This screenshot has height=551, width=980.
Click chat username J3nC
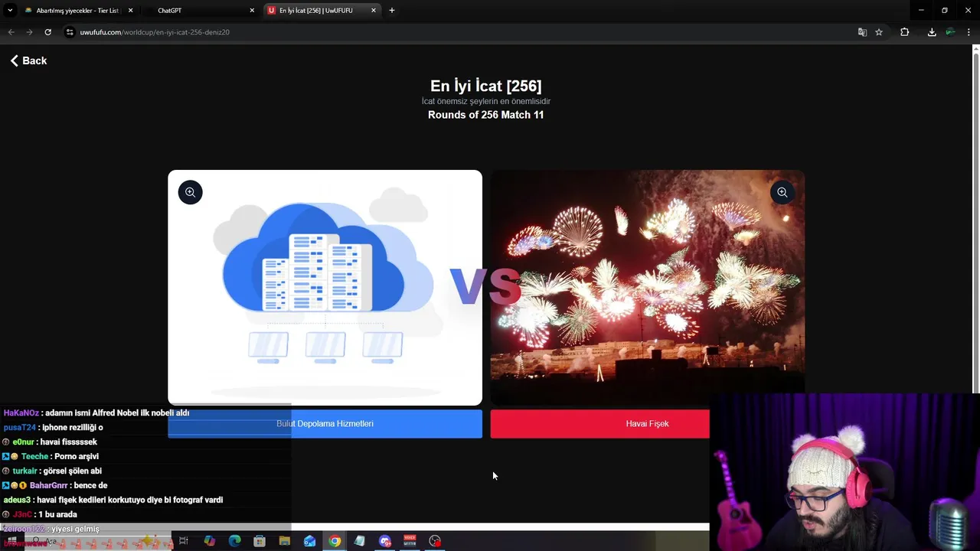click(23, 515)
